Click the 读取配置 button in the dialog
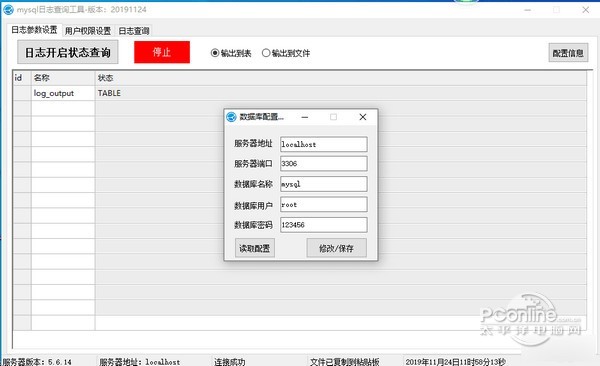The width and height of the screenshot is (600, 366). pos(255,248)
